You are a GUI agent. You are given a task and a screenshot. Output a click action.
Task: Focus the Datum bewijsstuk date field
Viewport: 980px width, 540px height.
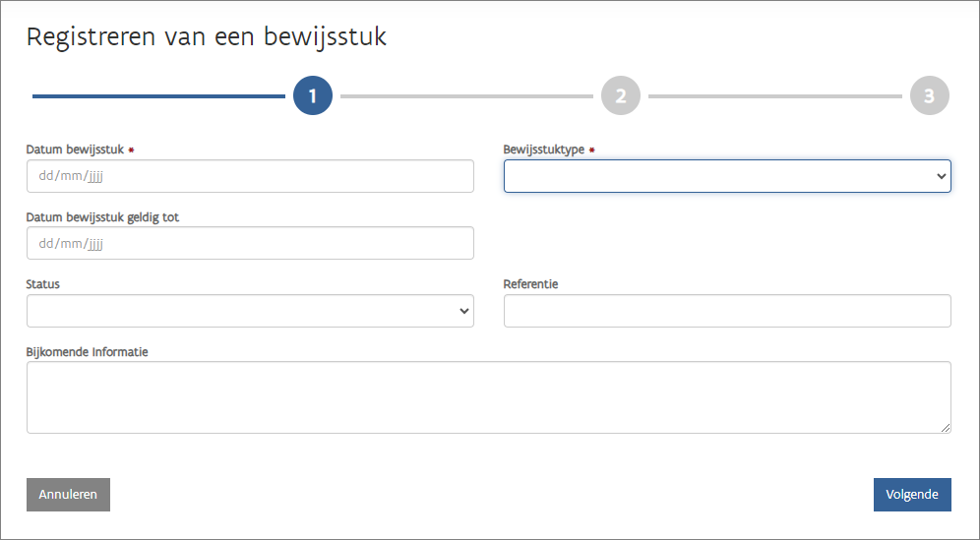click(x=250, y=176)
